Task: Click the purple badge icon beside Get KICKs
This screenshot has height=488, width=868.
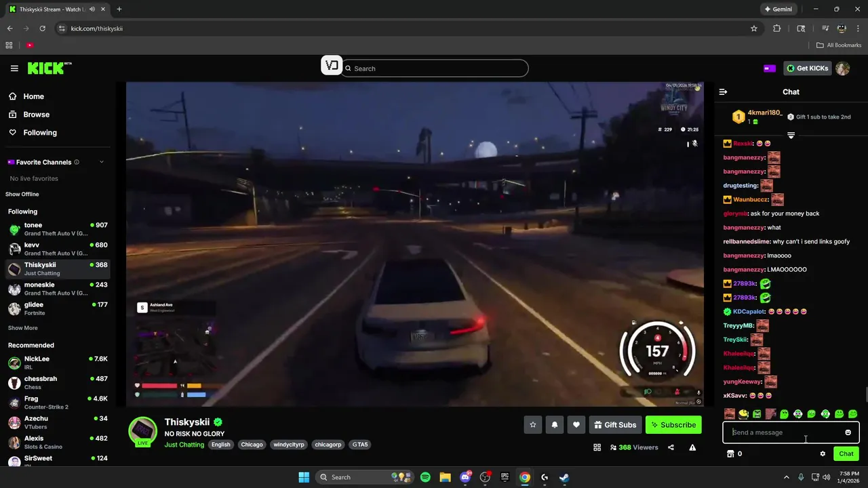Action: pyautogui.click(x=770, y=68)
